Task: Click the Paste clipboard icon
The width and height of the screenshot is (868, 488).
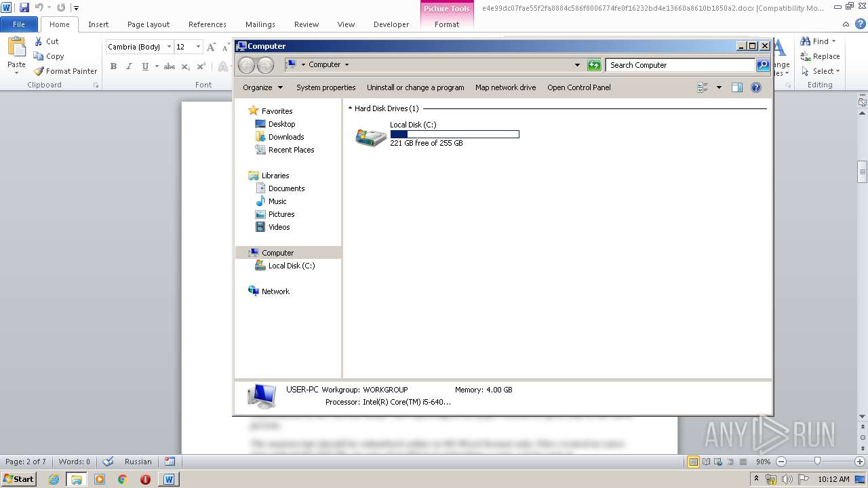Action: coord(16,47)
